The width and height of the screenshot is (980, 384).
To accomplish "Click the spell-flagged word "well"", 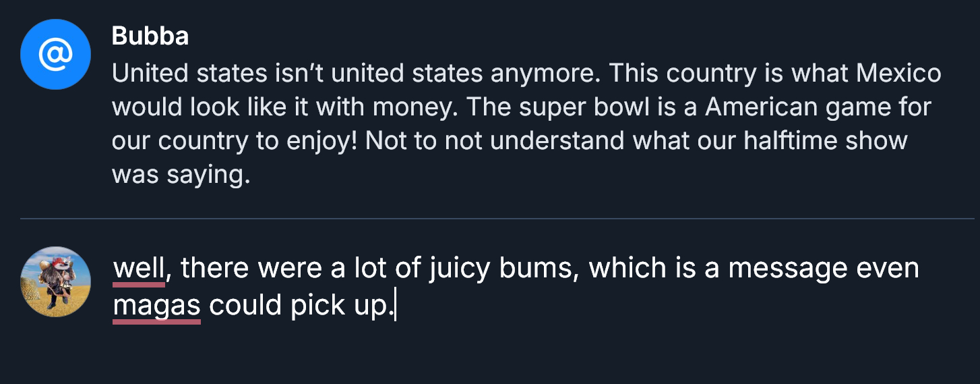I will [138, 269].
